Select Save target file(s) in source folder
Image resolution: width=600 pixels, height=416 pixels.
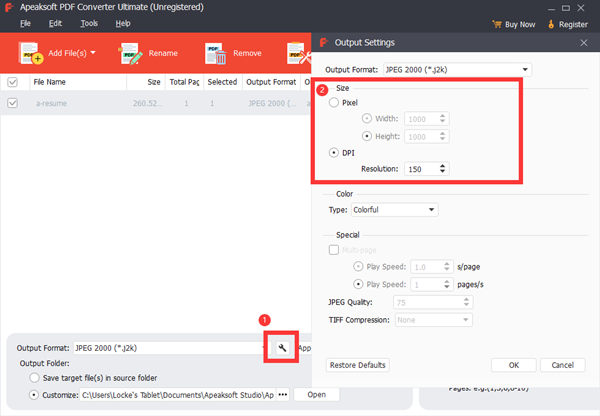34,378
